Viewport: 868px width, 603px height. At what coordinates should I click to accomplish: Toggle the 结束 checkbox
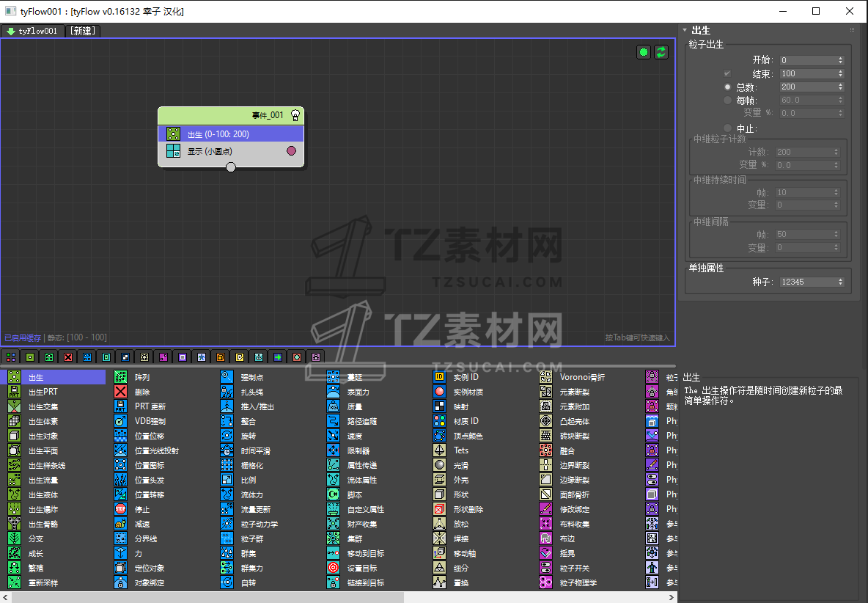pos(727,73)
